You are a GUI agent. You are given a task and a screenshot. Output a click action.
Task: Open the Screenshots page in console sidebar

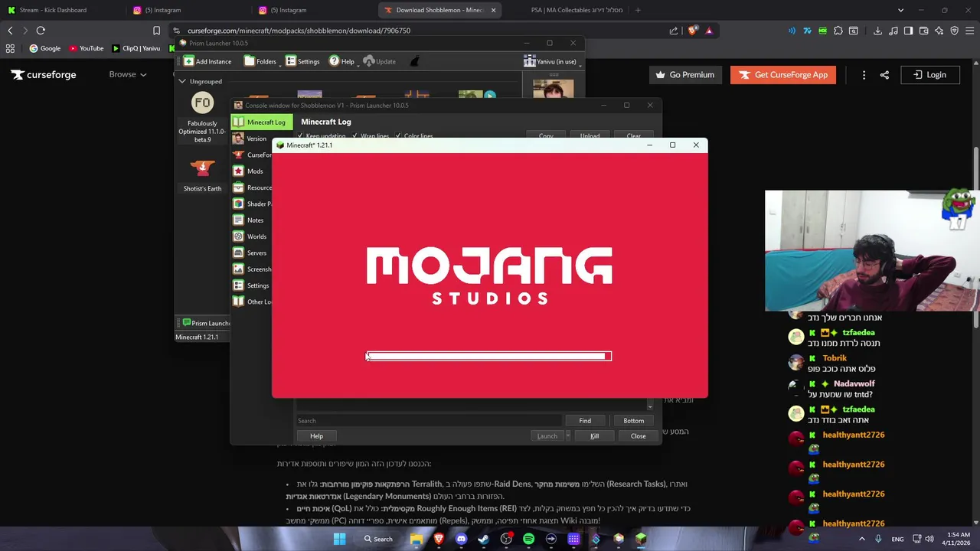[252, 269]
